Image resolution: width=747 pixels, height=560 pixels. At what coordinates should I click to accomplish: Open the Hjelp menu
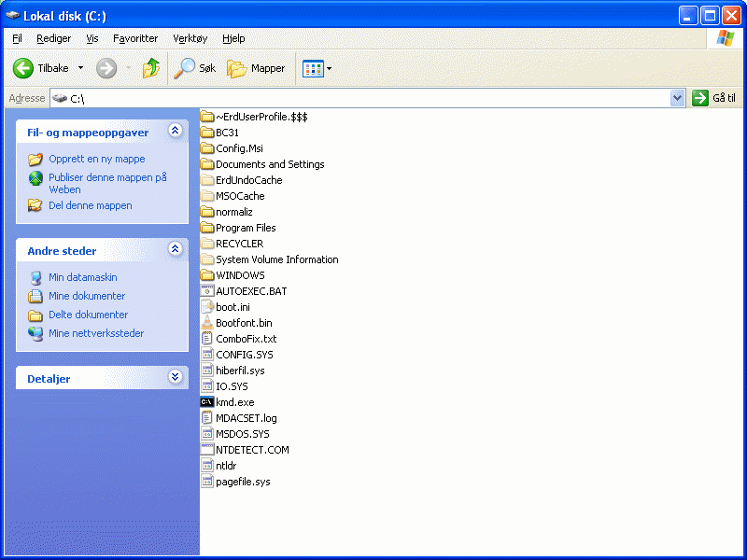click(x=233, y=38)
